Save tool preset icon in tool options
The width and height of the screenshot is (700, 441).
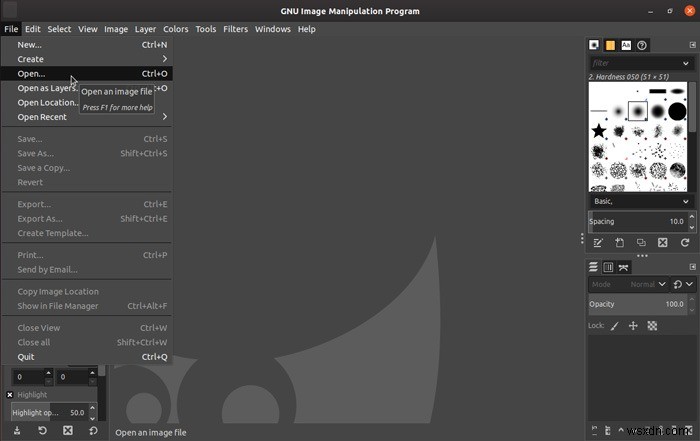pos(17,430)
